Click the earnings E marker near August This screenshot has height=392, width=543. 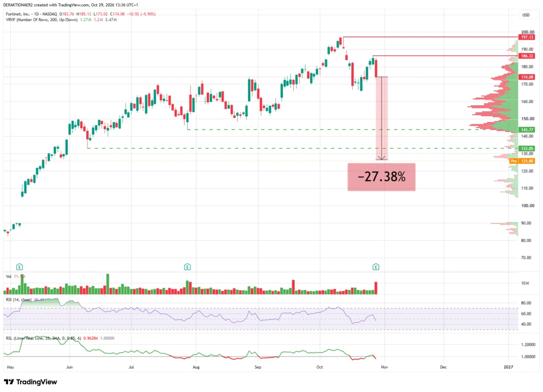(187, 267)
